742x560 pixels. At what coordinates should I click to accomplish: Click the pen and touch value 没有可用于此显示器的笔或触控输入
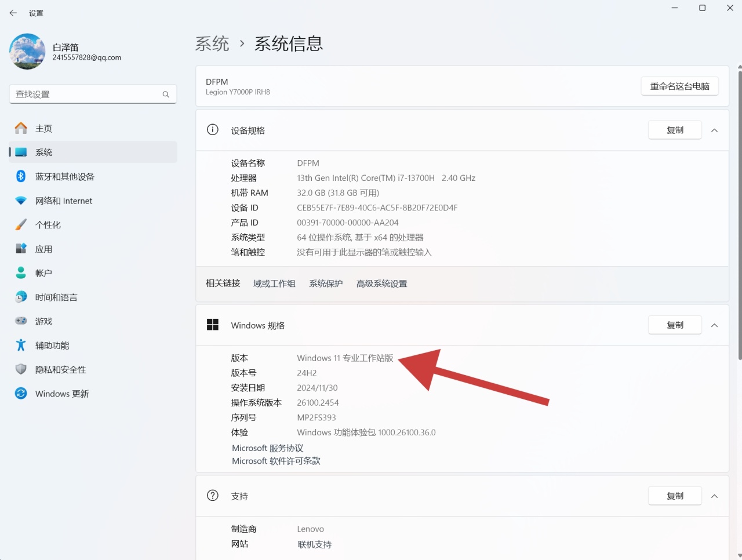point(365,252)
